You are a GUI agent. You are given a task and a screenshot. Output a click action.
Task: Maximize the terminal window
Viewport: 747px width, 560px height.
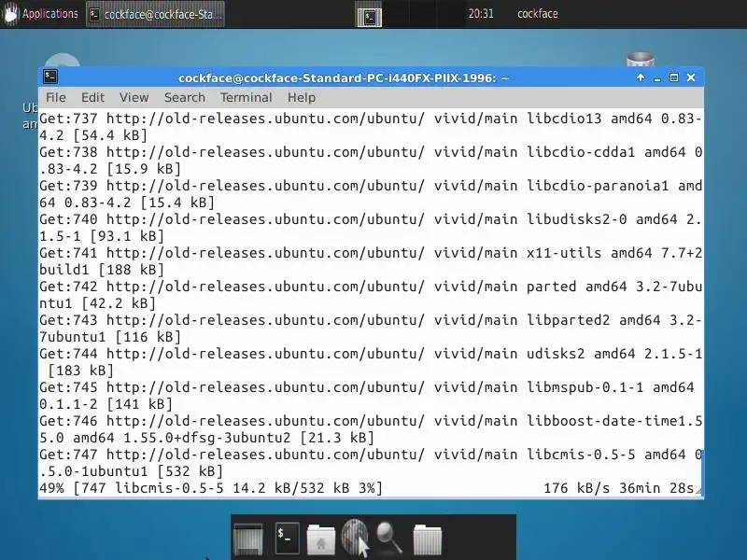pyautogui.click(x=674, y=77)
